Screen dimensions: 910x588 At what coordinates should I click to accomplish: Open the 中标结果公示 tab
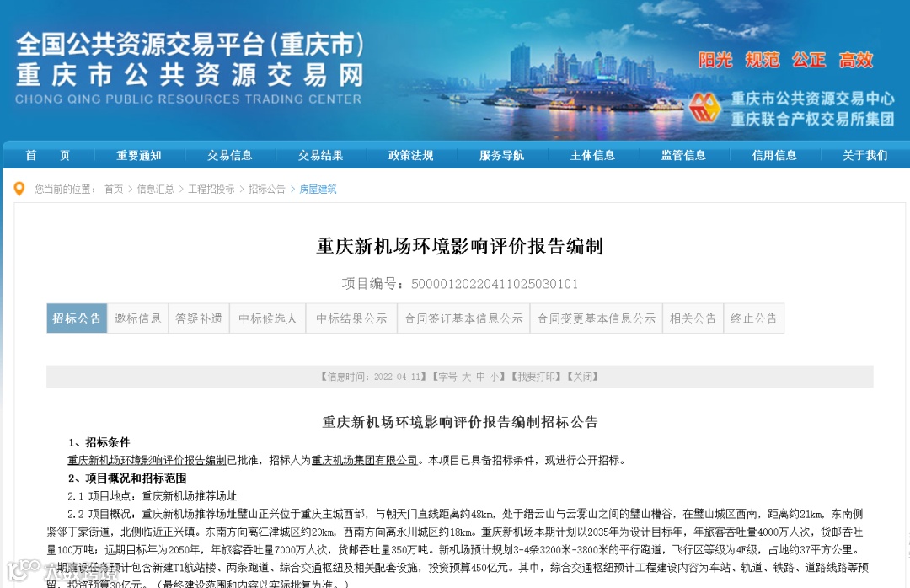(x=351, y=318)
